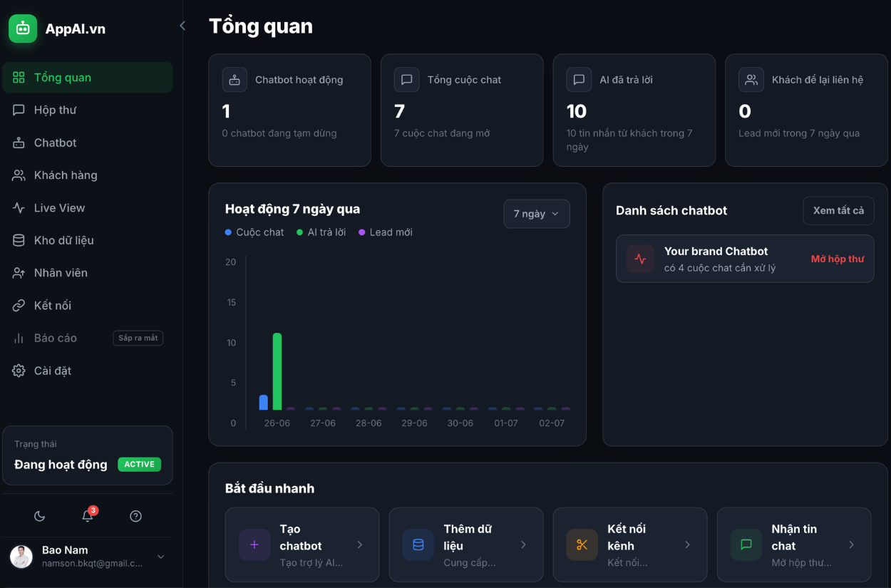891x588 pixels.
Task: Click the Live View pulse icon
Action: [19, 207]
